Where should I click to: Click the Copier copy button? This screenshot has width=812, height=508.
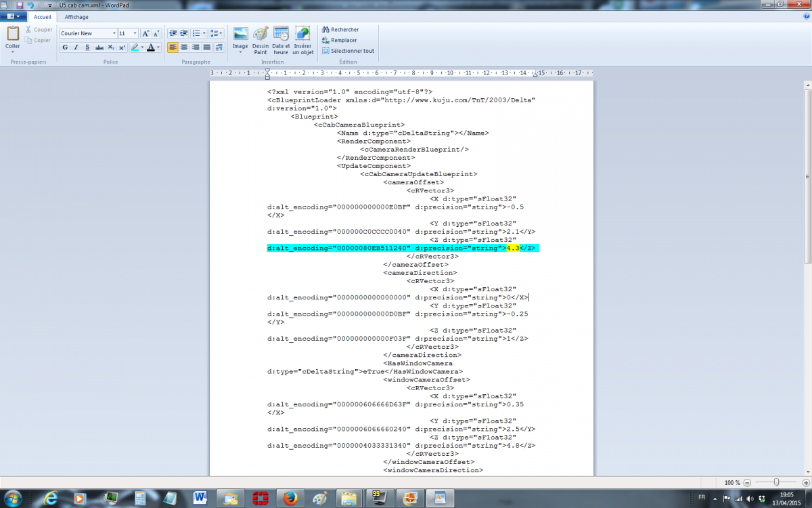[x=38, y=40]
